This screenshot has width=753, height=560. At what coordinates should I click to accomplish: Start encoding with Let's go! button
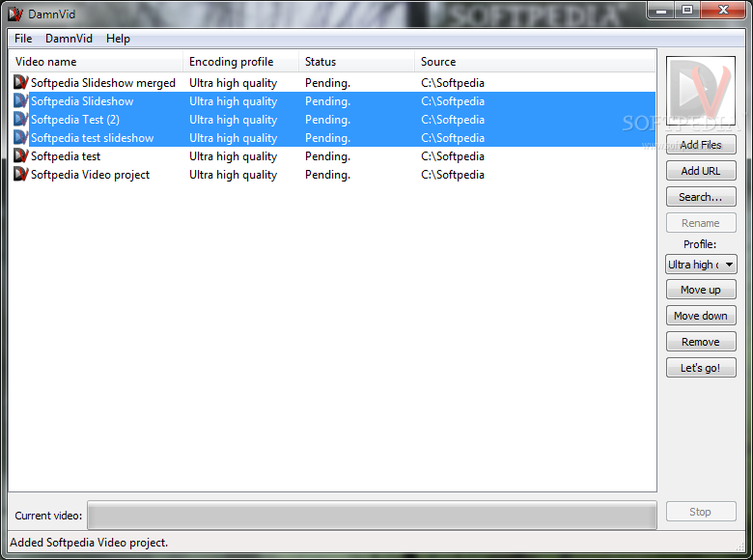(701, 368)
